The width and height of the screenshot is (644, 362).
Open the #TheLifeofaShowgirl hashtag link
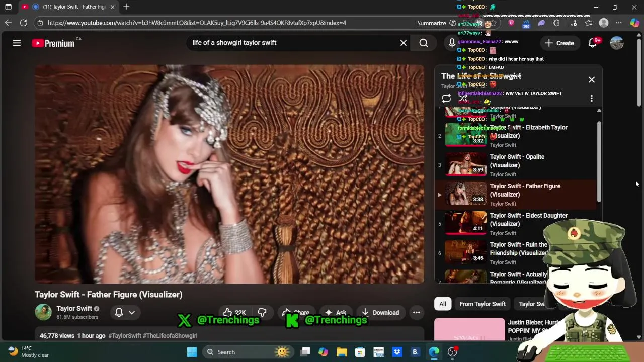170,336
